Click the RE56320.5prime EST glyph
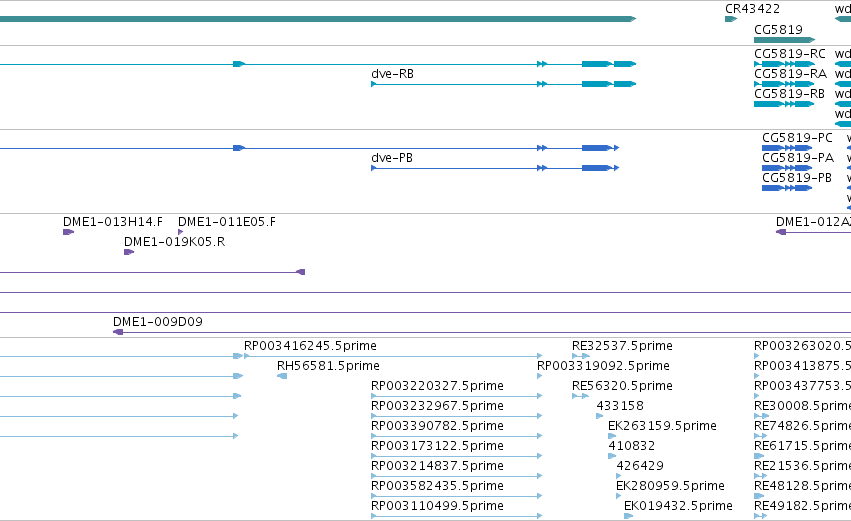 (580, 396)
